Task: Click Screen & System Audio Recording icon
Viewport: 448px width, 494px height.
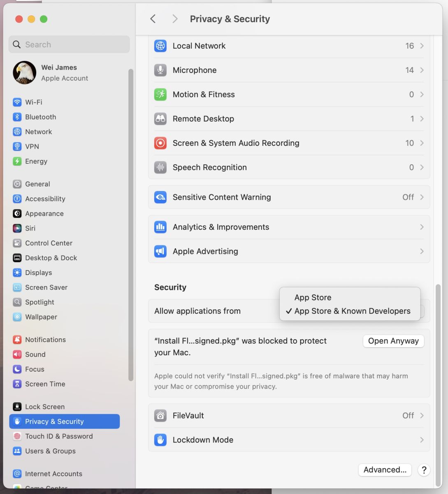Action: click(160, 143)
